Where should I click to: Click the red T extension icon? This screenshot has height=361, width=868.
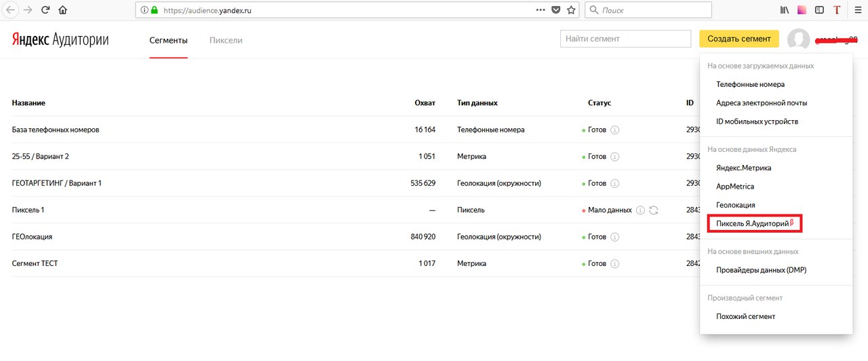pyautogui.click(x=837, y=10)
